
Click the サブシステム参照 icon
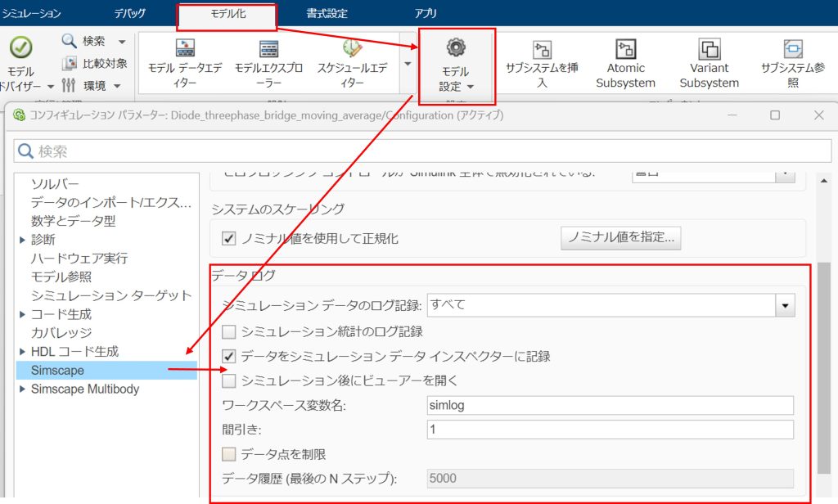click(x=792, y=49)
